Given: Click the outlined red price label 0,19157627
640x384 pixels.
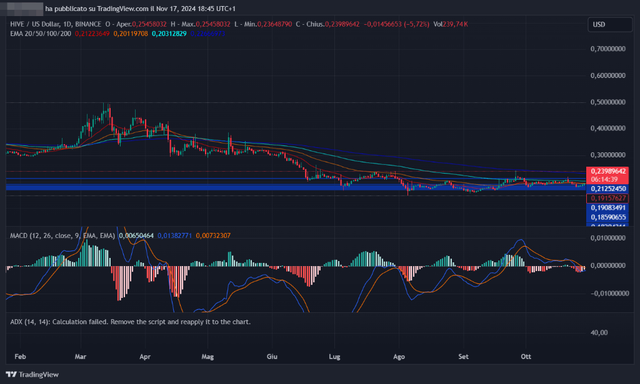Looking at the screenshot, I should [x=608, y=198].
